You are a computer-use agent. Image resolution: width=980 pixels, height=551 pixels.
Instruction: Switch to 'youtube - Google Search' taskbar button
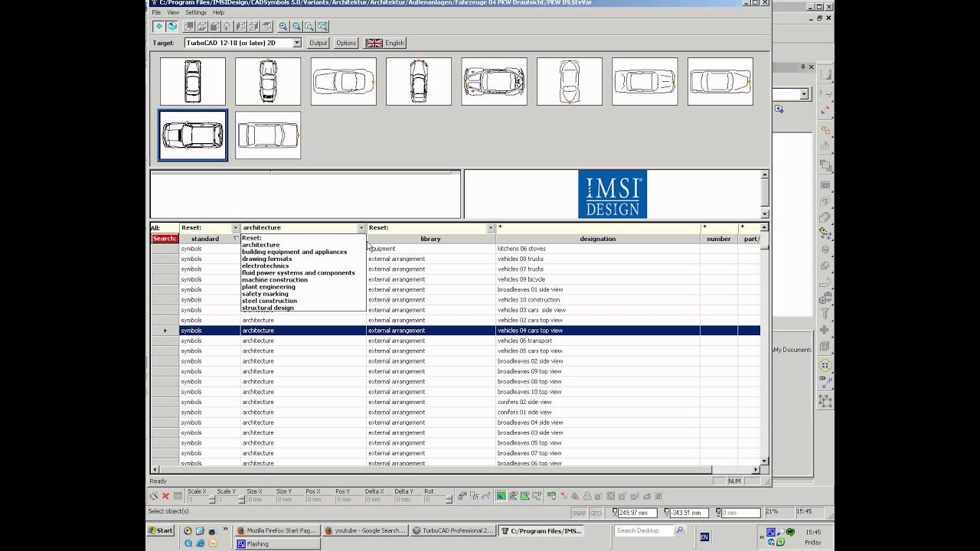click(365, 530)
